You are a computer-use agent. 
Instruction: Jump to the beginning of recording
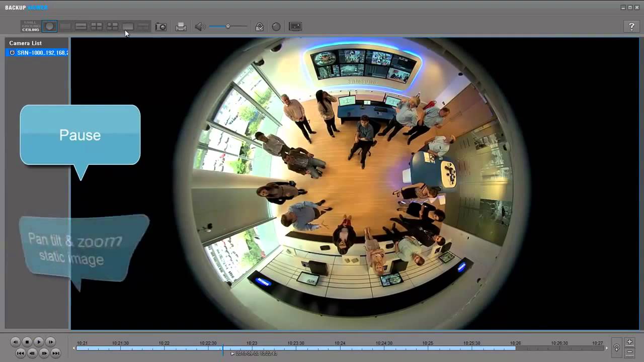click(x=21, y=353)
